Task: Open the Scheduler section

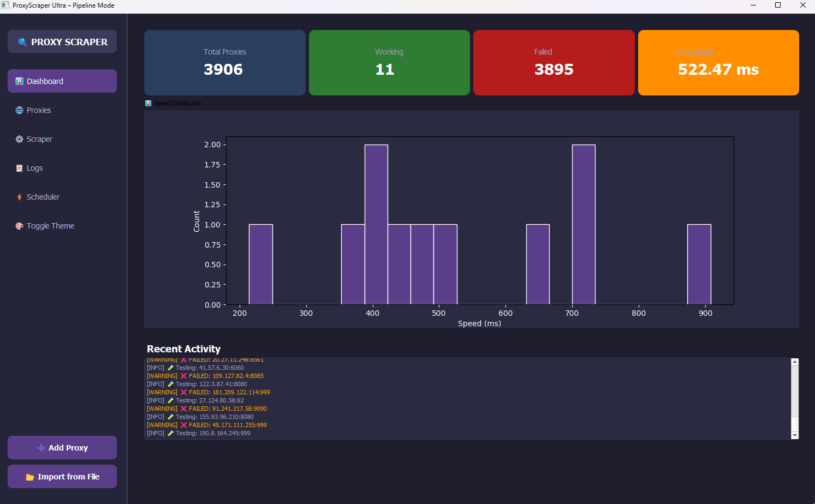Action: (x=62, y=197)
